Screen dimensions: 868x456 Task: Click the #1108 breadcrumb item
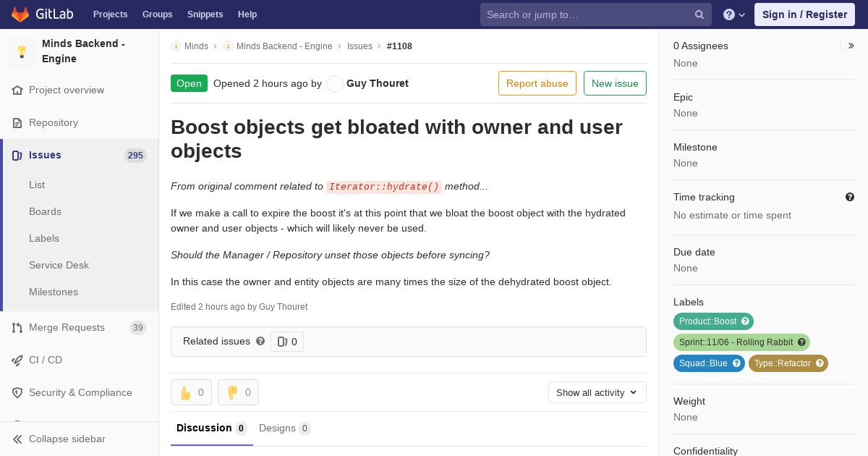[x=399, y=46]
